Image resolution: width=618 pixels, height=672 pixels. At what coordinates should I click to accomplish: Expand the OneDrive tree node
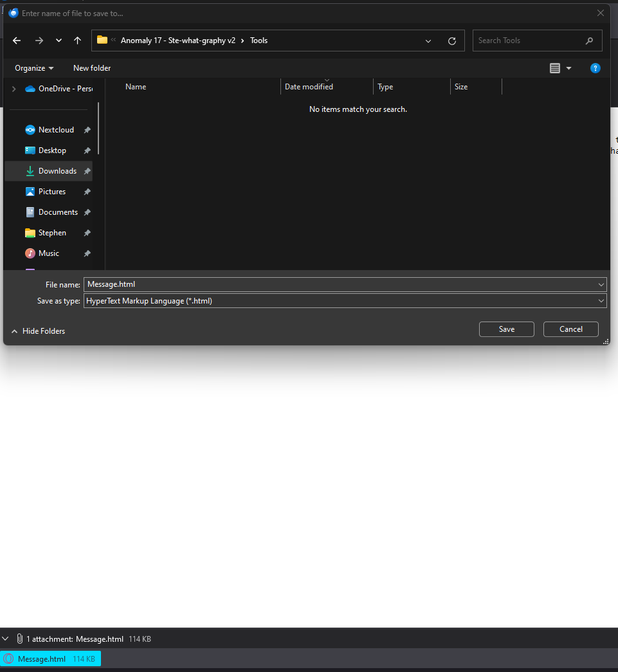[x=14, y=89]
